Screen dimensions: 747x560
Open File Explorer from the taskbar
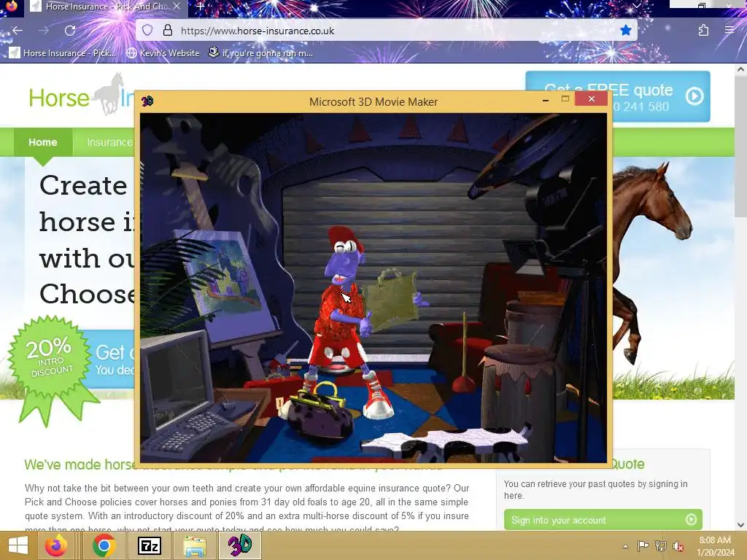point(195,545)
